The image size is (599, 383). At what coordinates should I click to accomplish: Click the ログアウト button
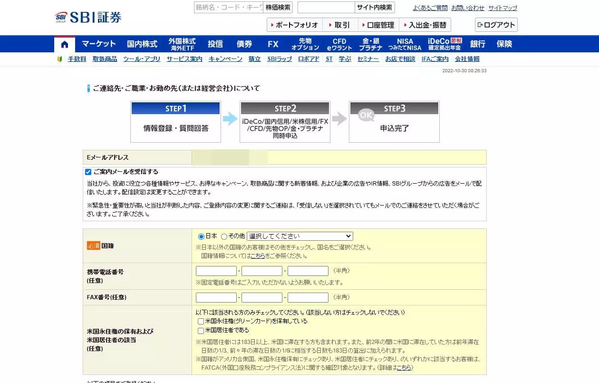click(496, 25)
